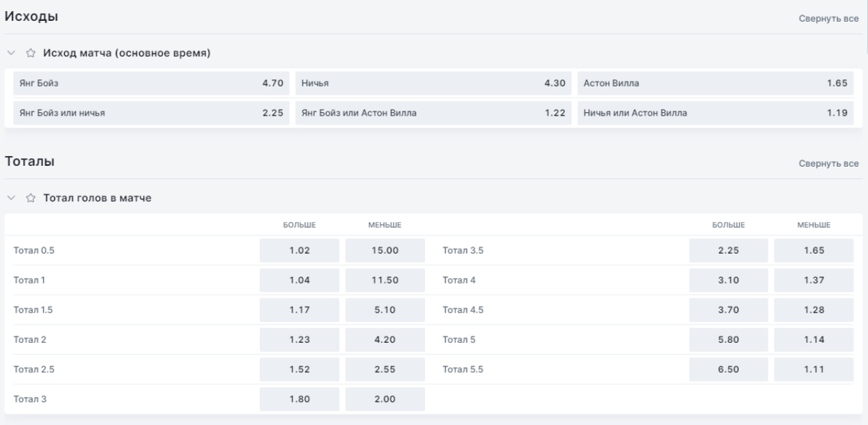The width and height of the screenshot is (868, 425).
Task: Select 'Янг Бойз или Астон Вилла' at 1.22
Action: tap(433, 114)
